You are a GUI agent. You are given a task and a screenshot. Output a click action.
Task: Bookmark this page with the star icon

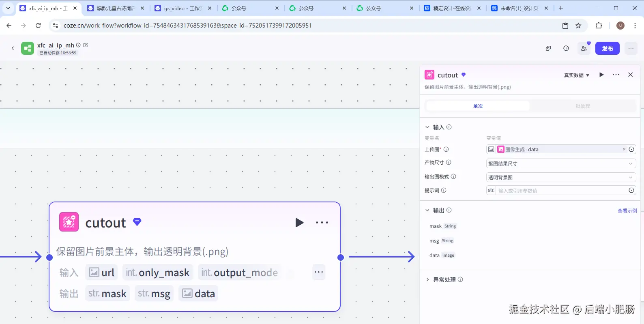(x=578, y=26)
